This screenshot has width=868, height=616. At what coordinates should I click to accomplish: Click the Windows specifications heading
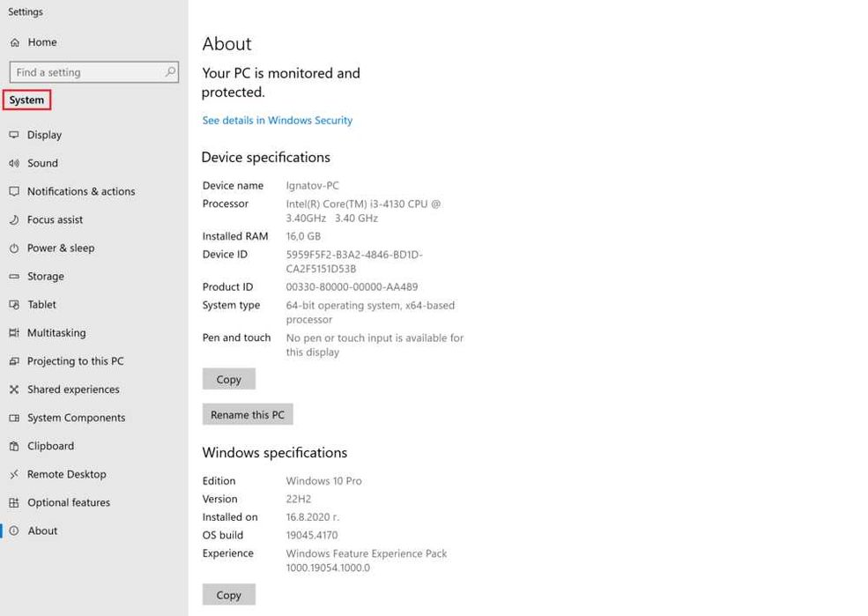(275, 453)
